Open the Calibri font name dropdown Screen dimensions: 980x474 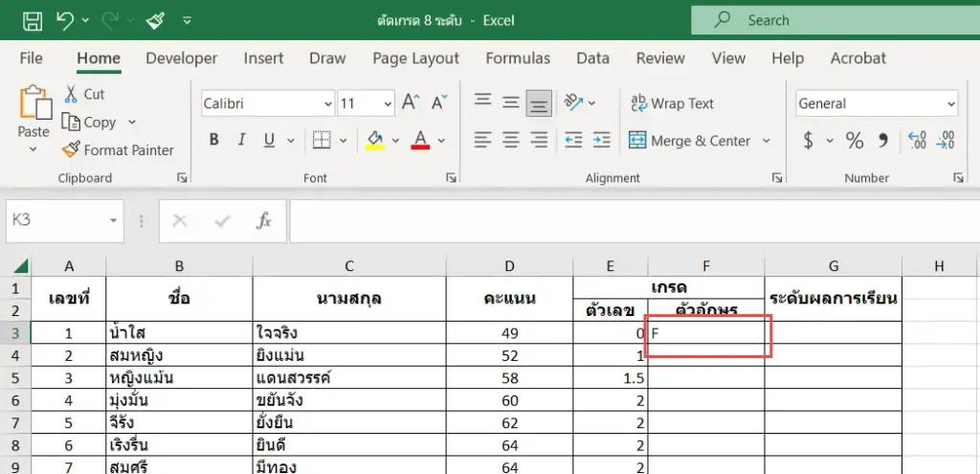[329, 103]
